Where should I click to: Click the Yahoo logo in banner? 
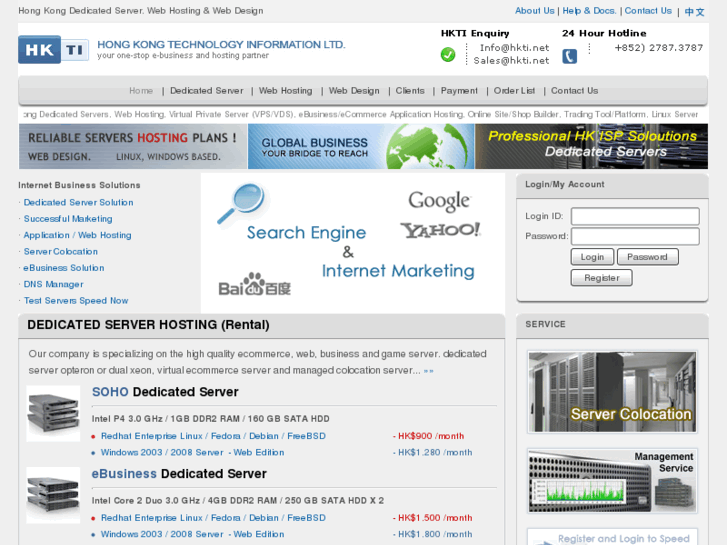pyautogui.click(x=440, y=230)
